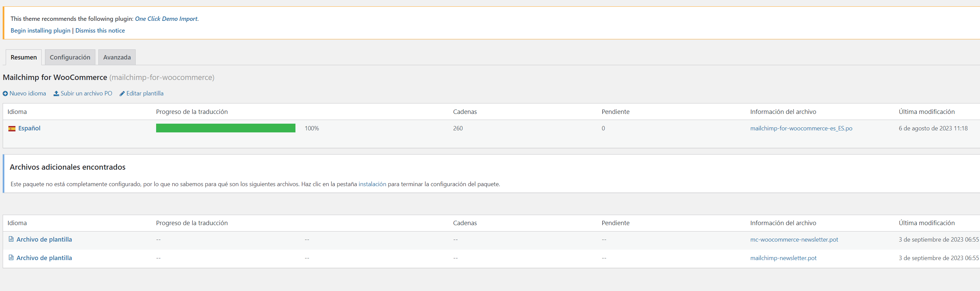Viewport: 980px width, 291px height.
Task: Add a Nuevo idioma
Action: point(28,93)
